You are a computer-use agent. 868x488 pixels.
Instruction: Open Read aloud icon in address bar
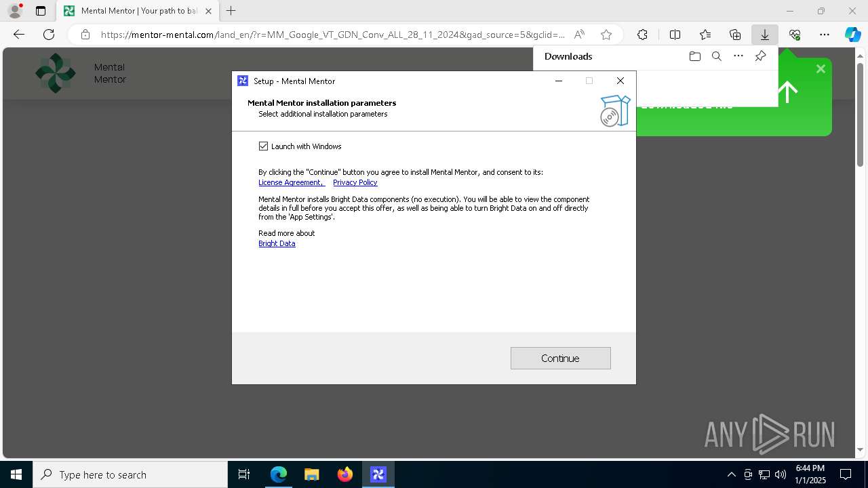tap(579, 35)
